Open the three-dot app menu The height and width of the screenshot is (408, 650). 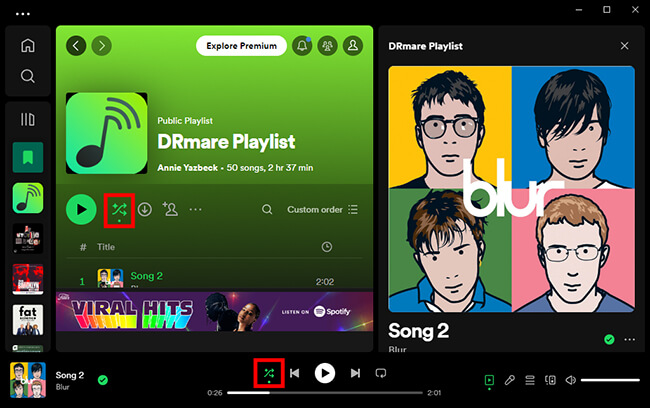click(23, 14)
